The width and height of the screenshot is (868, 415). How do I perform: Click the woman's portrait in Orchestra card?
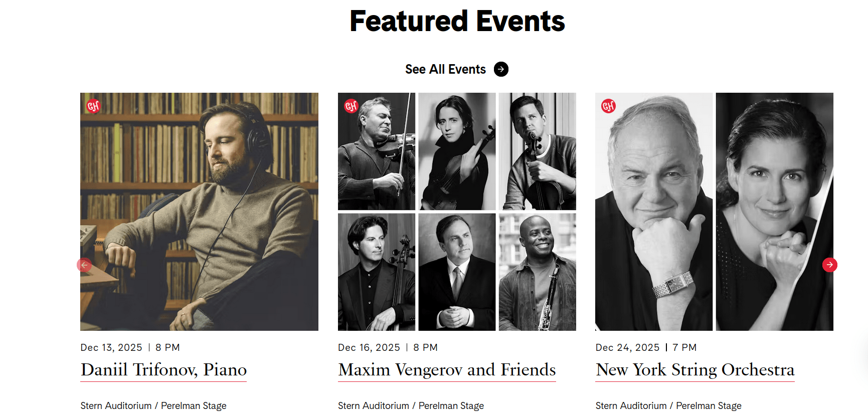click(x=774, y=211)
